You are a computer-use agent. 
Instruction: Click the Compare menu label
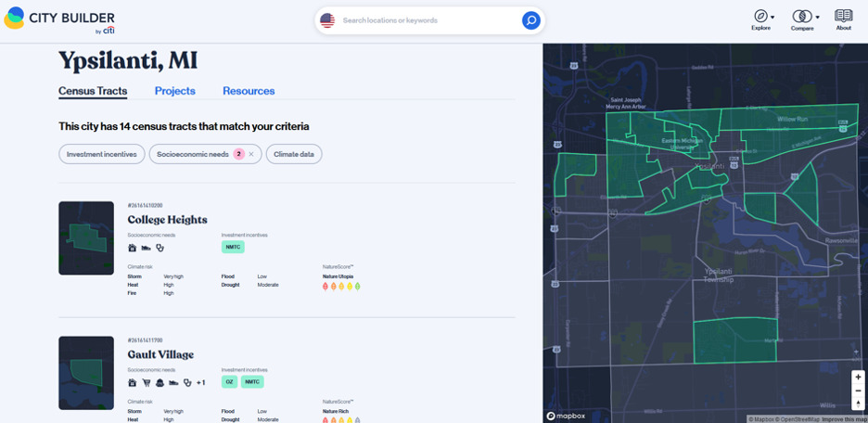pos(802,28)
